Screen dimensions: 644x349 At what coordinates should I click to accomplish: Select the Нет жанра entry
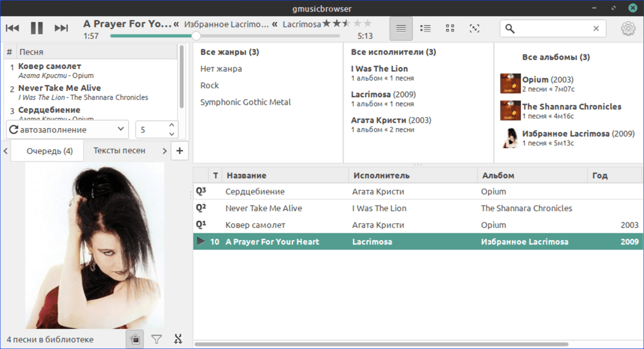(x=221, y=68)
